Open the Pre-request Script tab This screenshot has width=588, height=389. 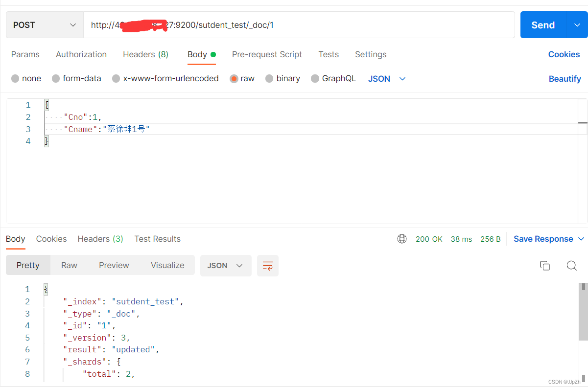tap(267, 54)
